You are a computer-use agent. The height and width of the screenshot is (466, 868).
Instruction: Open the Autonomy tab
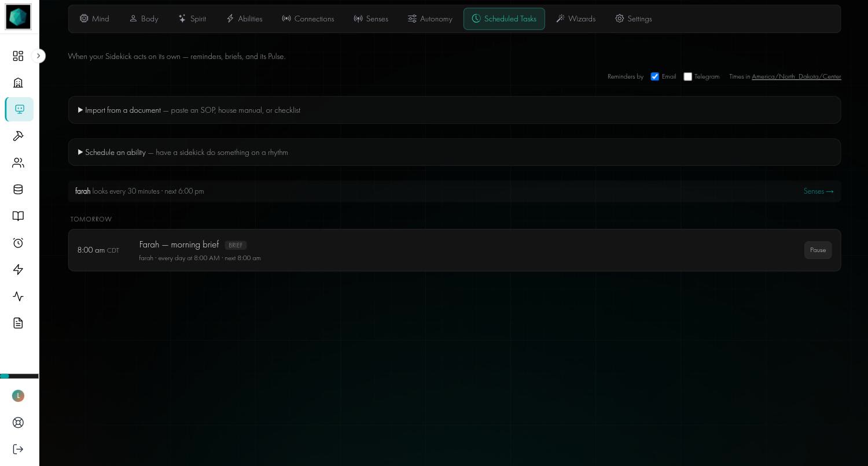tap(430, 19)
